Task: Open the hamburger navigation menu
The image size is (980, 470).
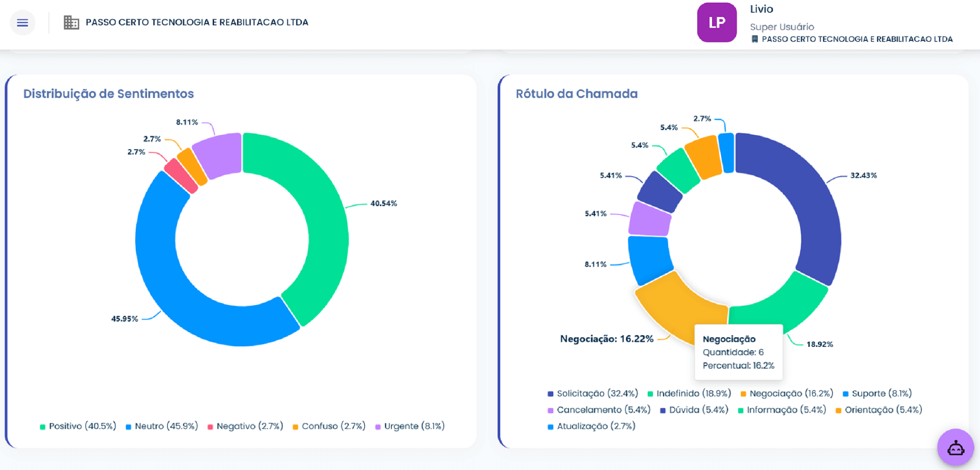Action: (22, 22)
